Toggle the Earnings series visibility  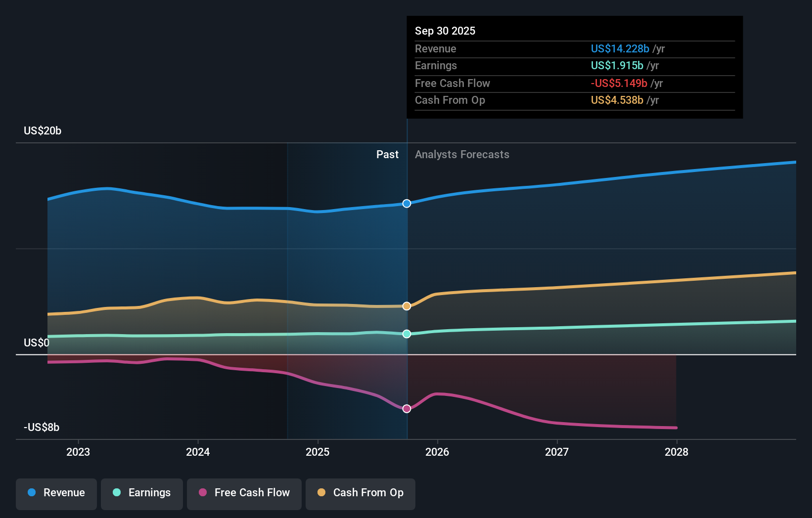[x=142, y=493]
